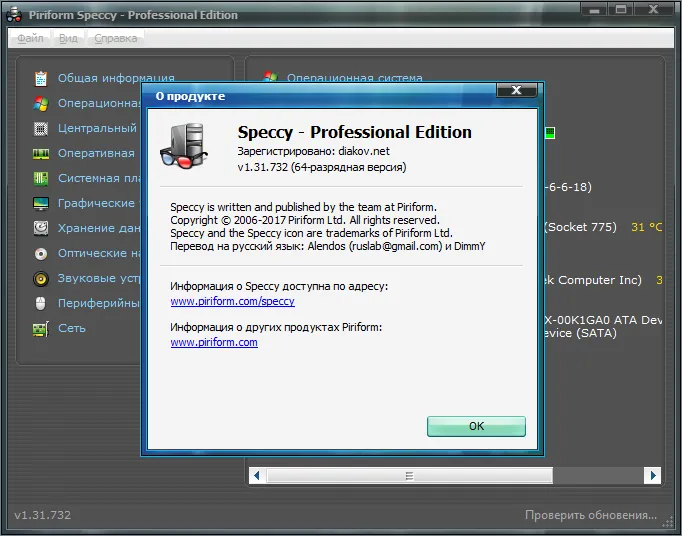The height and width of the screenshot is (536, 682).
Task: Select the Периферийные устройства mouse icon
Action: tap(40, 303)
